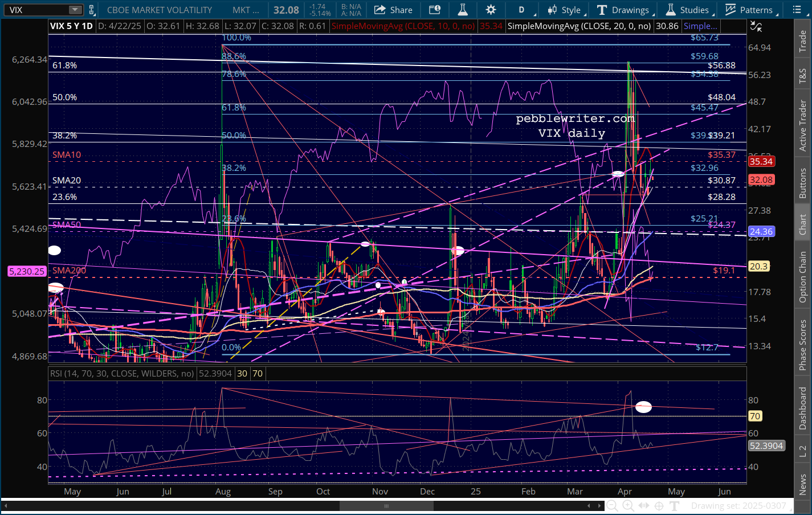The height and width of the screenshot is (515, 812).
Task: Zoom in using the magnifier plus icon
Action: coord(628,506)
